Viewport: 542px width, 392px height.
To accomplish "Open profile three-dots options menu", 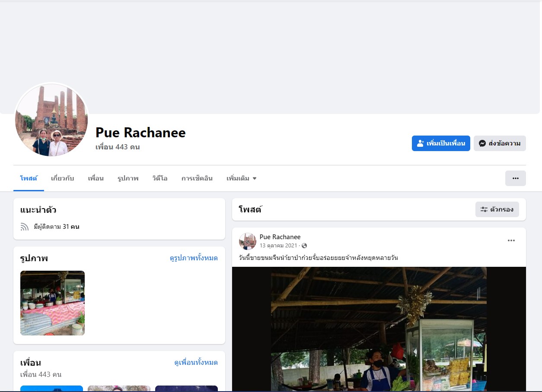I will (x=515, y=178).
